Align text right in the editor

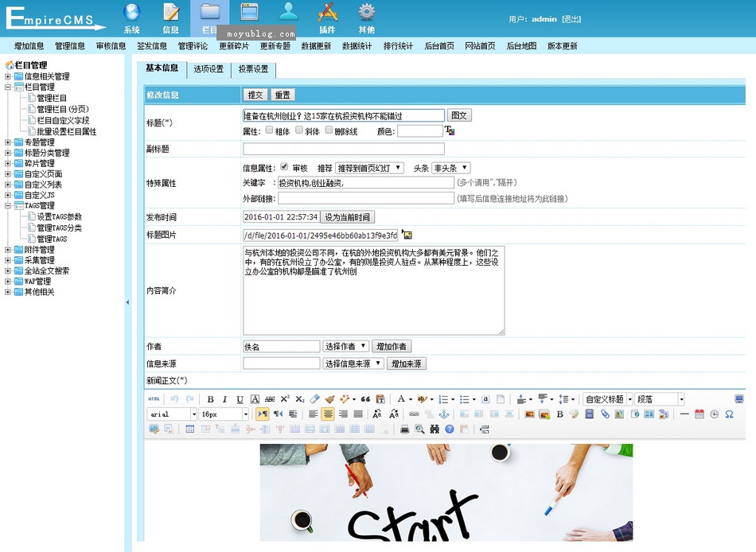(x=343, y=414)
